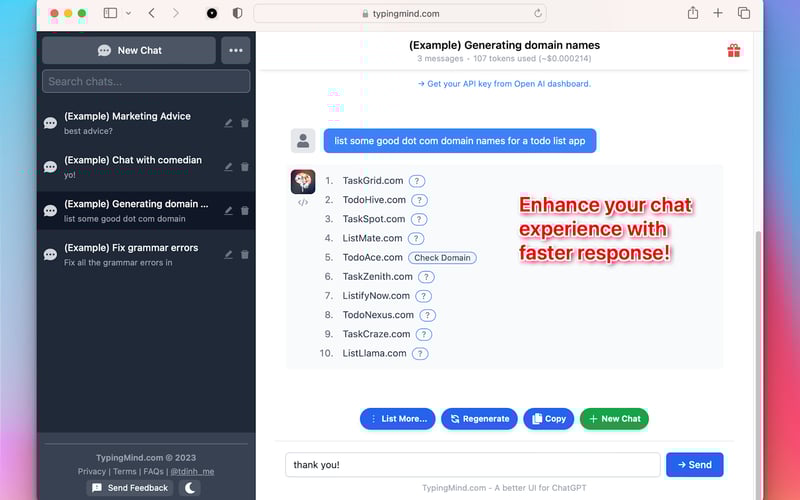Open the Get your API key link

tap(504, 84)
